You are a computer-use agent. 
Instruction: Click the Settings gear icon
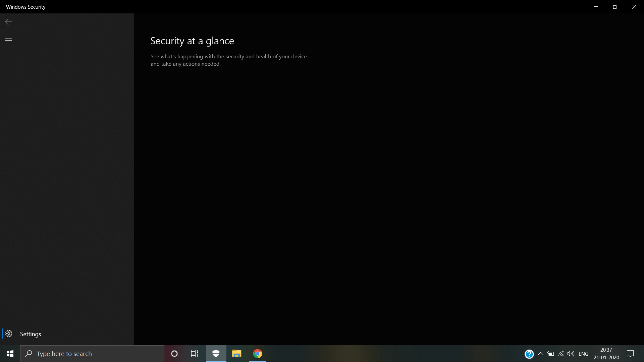[x=9, y=334]
